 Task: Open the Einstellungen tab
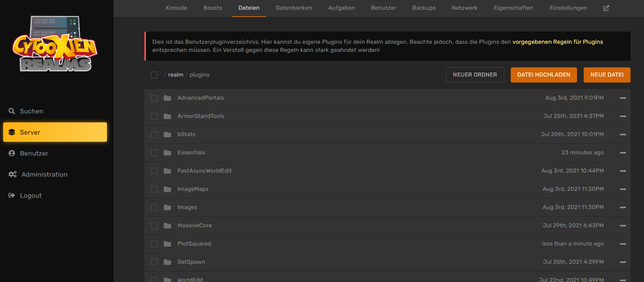tap(568, 8)
